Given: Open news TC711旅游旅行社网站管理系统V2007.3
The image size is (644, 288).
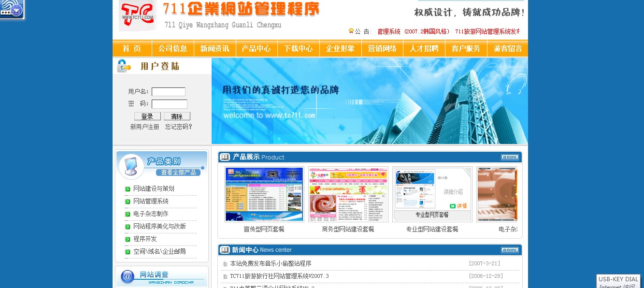Looking at the screenshot, I should point(279,276).
